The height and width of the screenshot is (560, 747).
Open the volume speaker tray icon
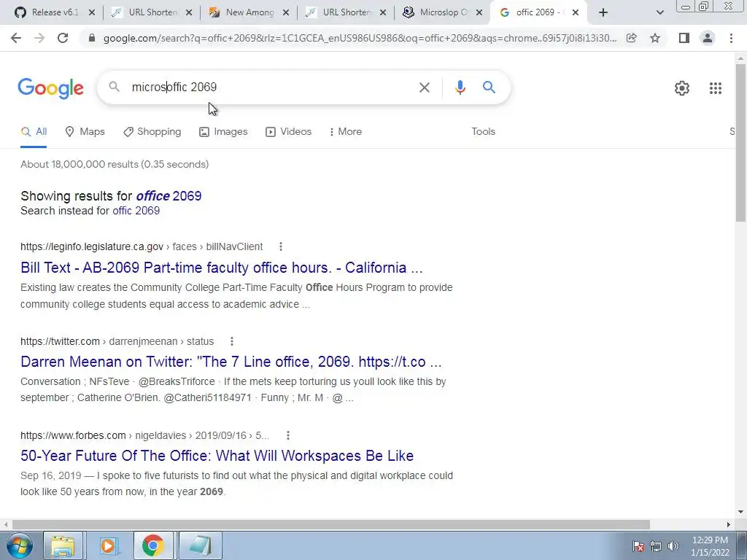[x=673, y=546]
